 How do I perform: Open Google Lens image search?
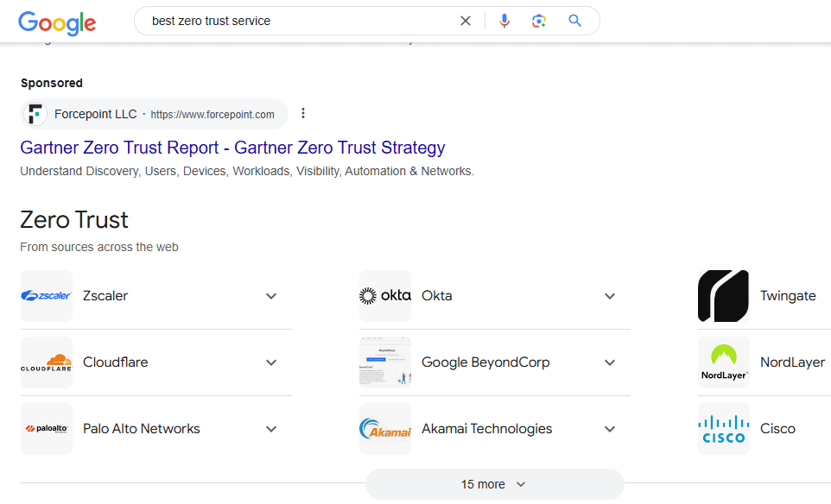coord(539,21)
